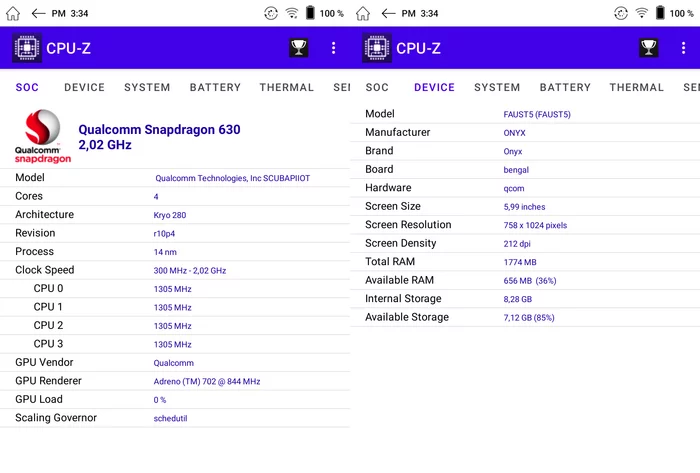The width and height of the screenshot is (700, 473).
Task: Tap the home icon in right screen
Action: (x=363, y=13)
